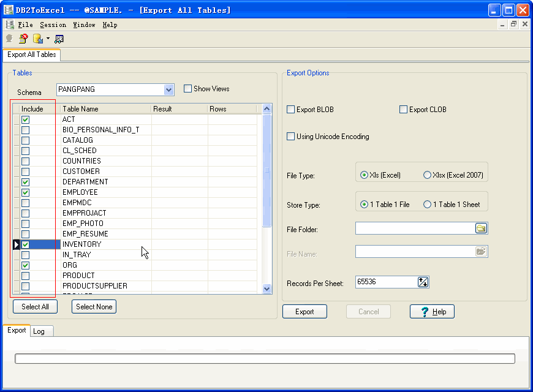The width and height of the screenshot is (533, 392).
Task: Select the CL_SCHED table row
Action: pyautogui.click(x=135, y=151)
